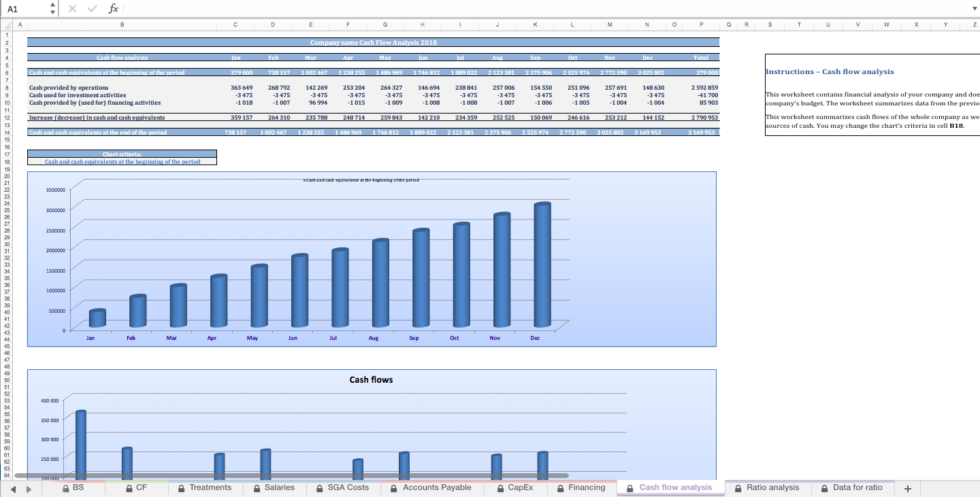Click the 'Instructions – Cash flow analysis' heading
The width and height of the screenshot is (980, 497).
click(830, 71)
